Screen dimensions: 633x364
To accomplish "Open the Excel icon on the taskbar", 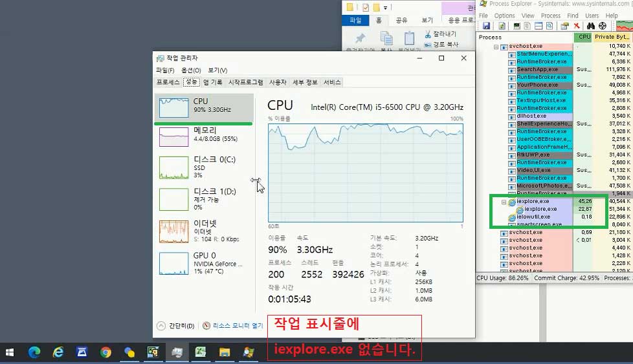I will 201,353.
